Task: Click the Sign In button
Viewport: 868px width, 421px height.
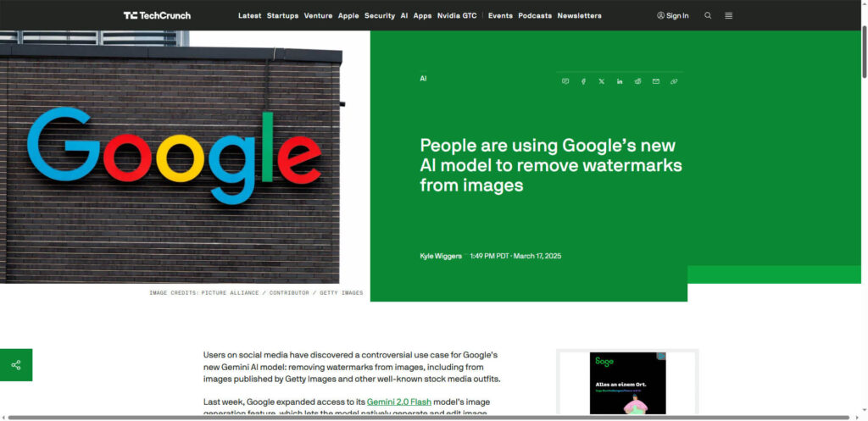Action: point(672,15)
